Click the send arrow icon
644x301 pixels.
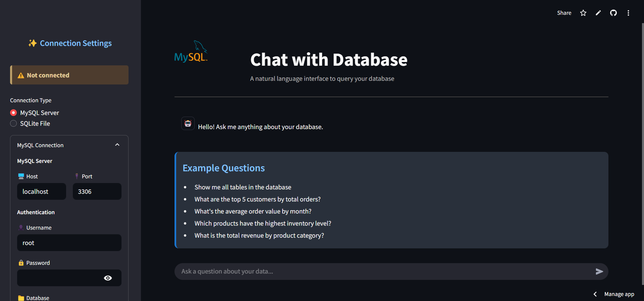coord(599,272)
